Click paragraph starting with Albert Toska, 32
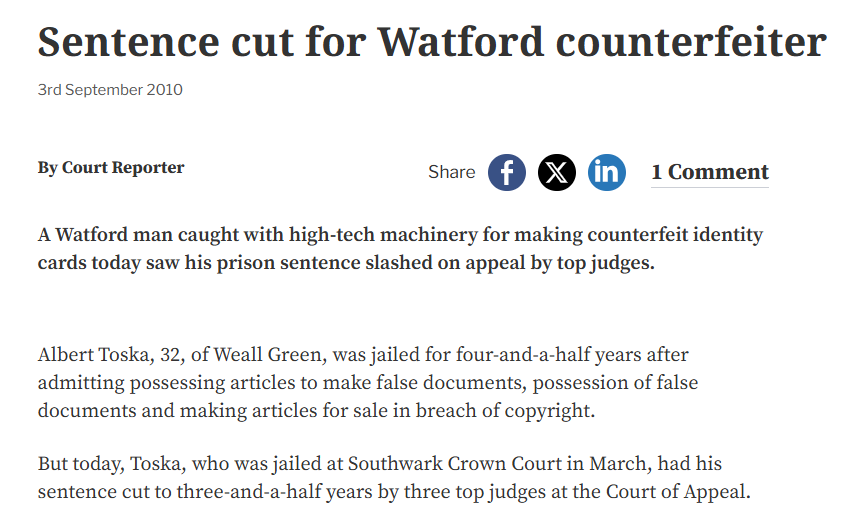854x520 pixels. (368, 383)
